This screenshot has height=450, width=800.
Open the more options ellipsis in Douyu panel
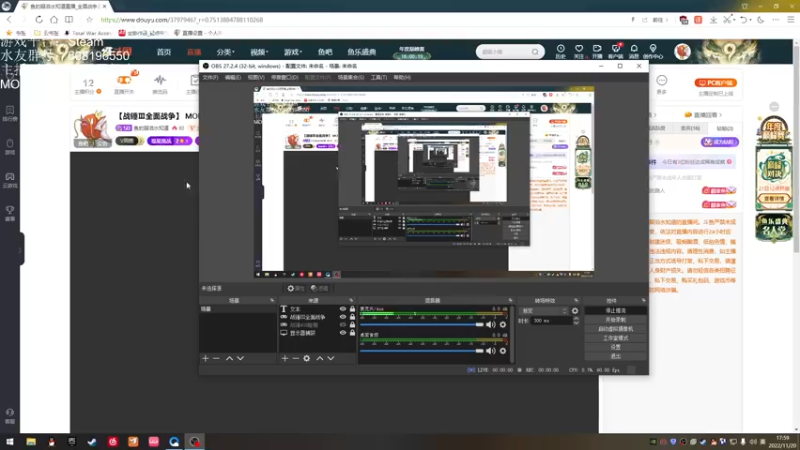(662, 81)
